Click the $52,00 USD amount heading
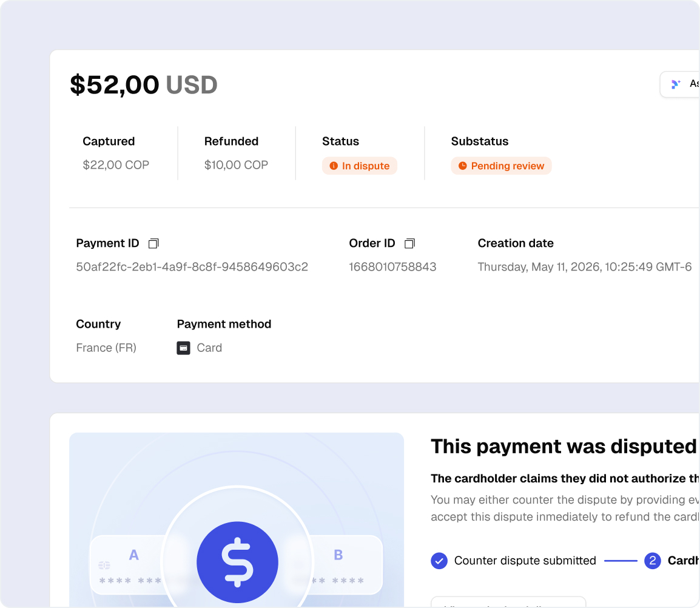Screen dimensions: 700x608 coord(144,85)
